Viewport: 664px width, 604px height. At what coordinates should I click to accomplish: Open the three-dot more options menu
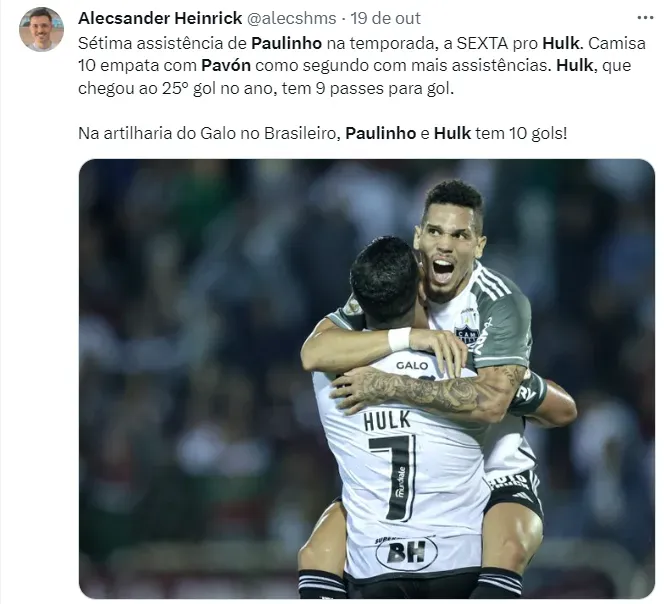[645, 18]
